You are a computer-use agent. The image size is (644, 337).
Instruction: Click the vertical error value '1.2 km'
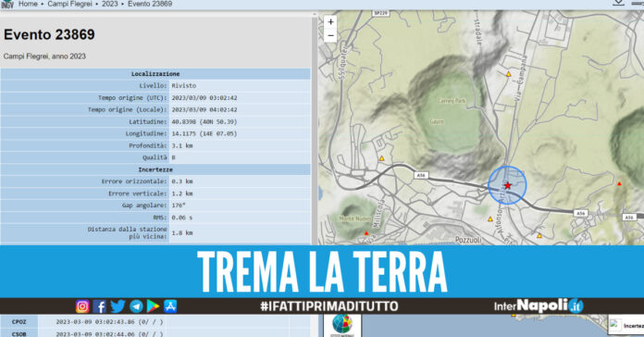[x=182, y=193]
